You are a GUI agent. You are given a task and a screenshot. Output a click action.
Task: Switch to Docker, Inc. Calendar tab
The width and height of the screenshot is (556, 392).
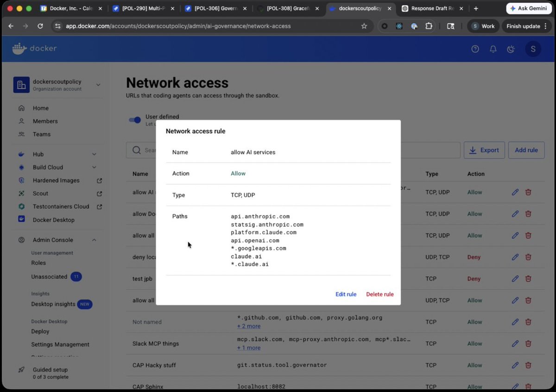pos(71,8)
